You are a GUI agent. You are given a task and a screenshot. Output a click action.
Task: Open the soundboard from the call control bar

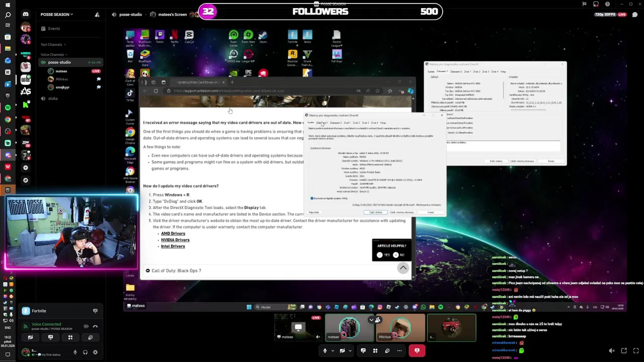click(387, 350)
